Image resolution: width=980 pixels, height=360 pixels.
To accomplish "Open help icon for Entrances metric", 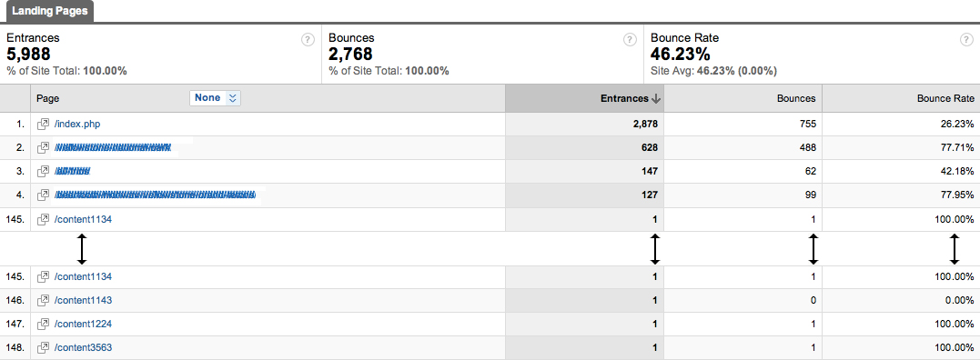I will [308, 40].
